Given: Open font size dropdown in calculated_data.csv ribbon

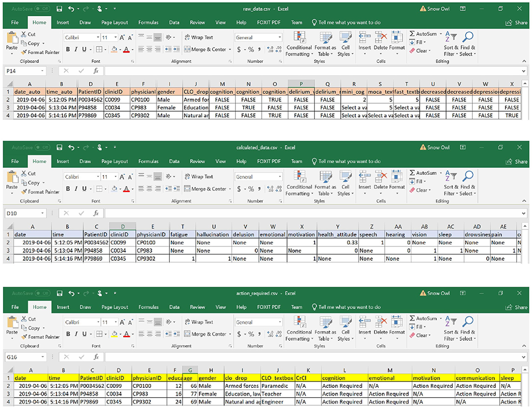Looking at the screenshot, I should [x=116, y=177].
